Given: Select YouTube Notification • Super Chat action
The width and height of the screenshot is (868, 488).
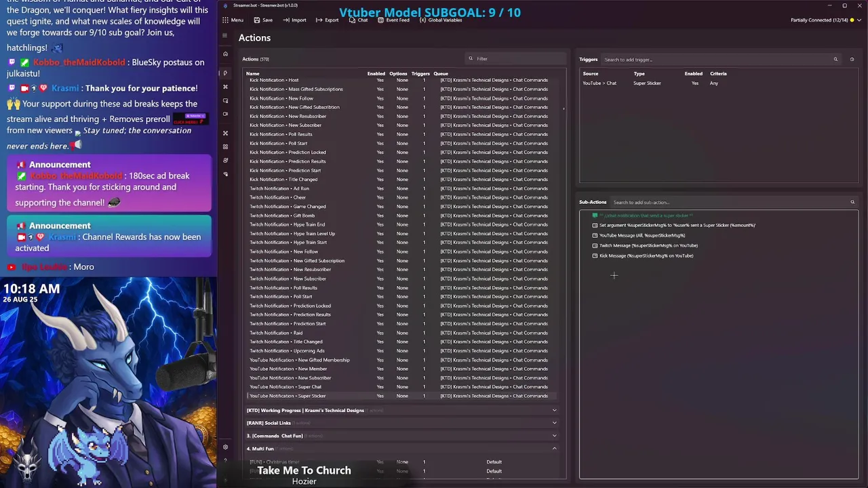Looking at the screenshot, I should 401,387.
